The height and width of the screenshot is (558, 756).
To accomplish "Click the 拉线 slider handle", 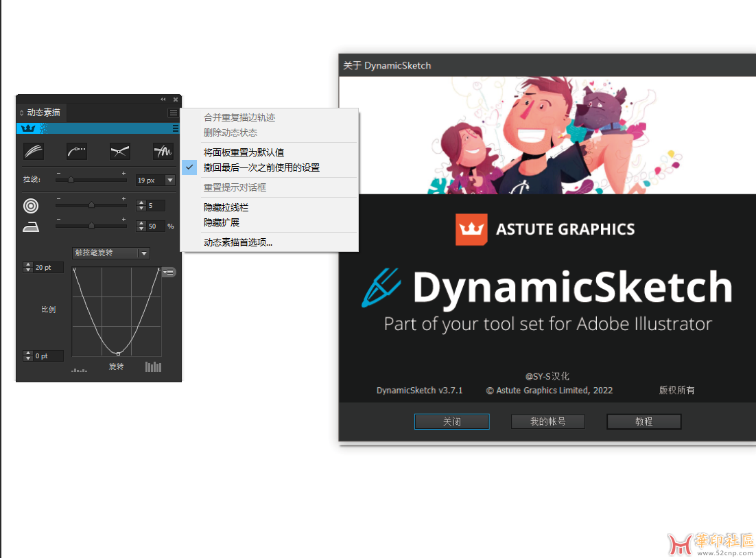I will pyautogui.click(x=71, y=179).
